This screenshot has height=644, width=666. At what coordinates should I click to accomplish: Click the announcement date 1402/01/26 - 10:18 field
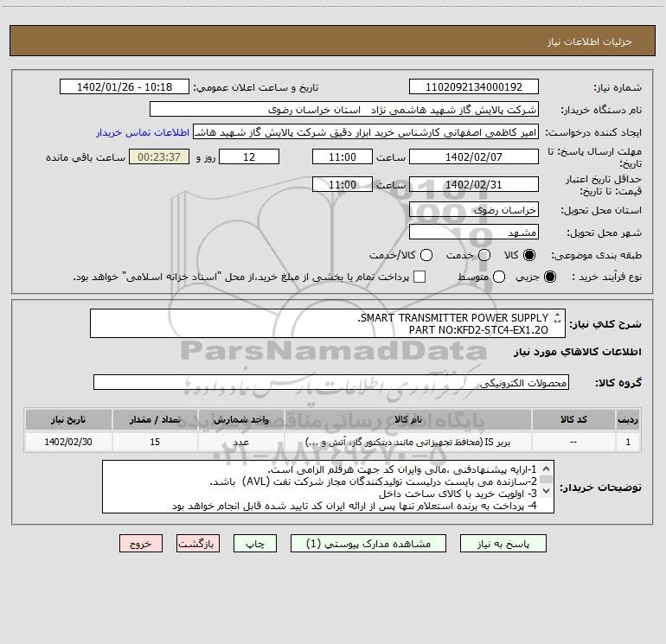pos(125,86)
